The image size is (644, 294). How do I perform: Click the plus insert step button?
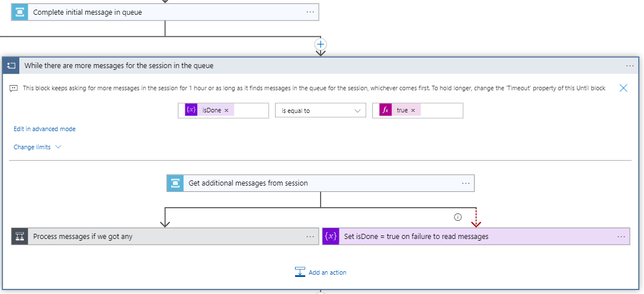pos(321,44)
